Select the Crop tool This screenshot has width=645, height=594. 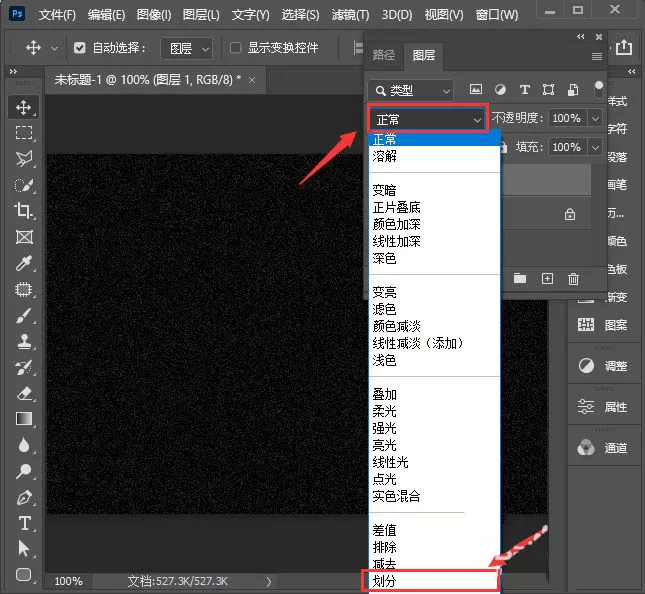coord(23,211)
